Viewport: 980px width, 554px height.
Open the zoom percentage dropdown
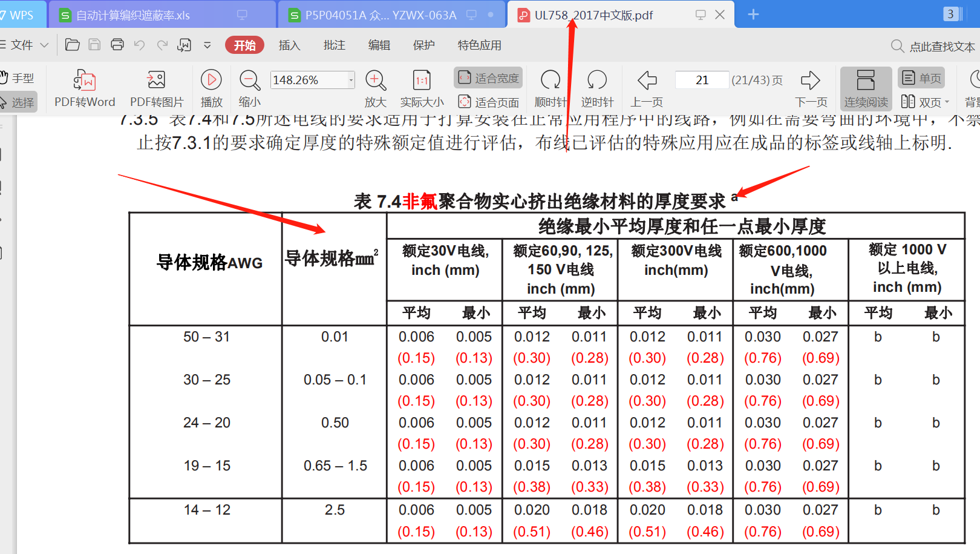[x=351, y=80]
